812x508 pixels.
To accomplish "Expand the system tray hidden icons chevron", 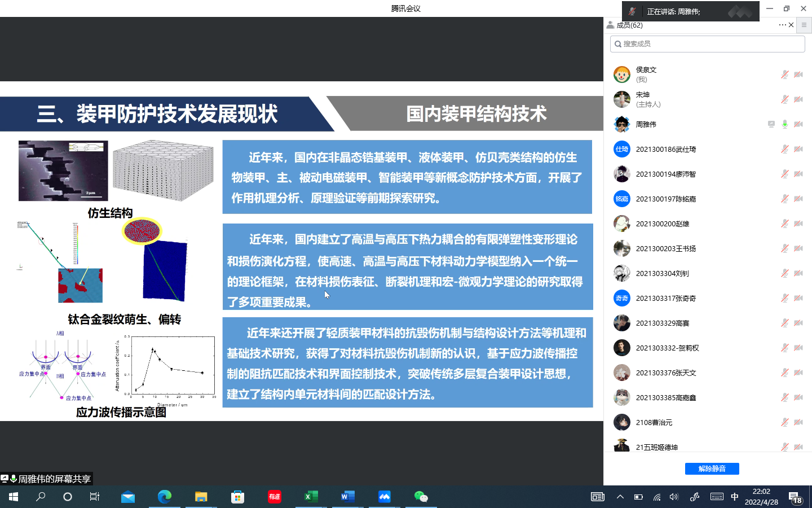I will (x=620, y=497).
